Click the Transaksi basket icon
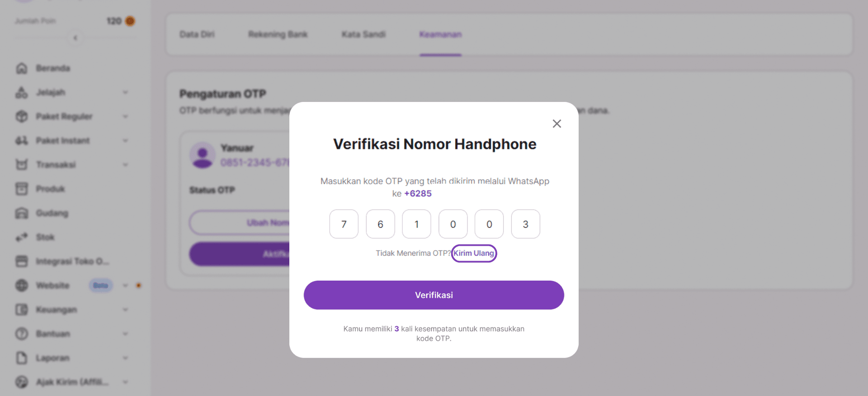This screenshot has height=396, width=868. click(x=22, y=164)
